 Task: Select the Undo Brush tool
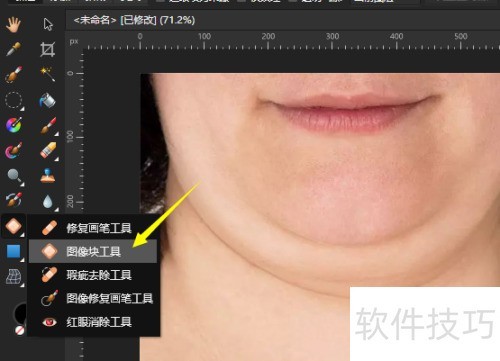coord(14,200)
